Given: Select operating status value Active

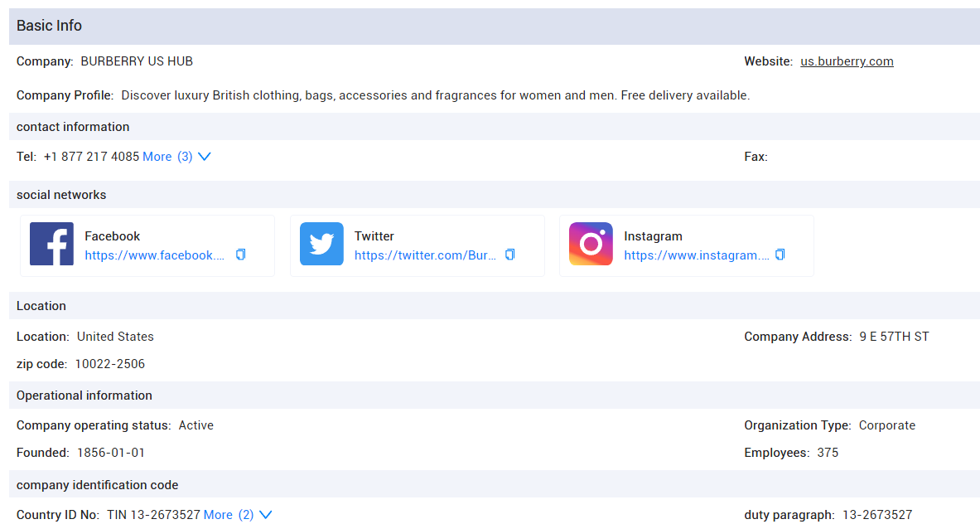Looking at the screenshot, I should click(x=196, y=425).
